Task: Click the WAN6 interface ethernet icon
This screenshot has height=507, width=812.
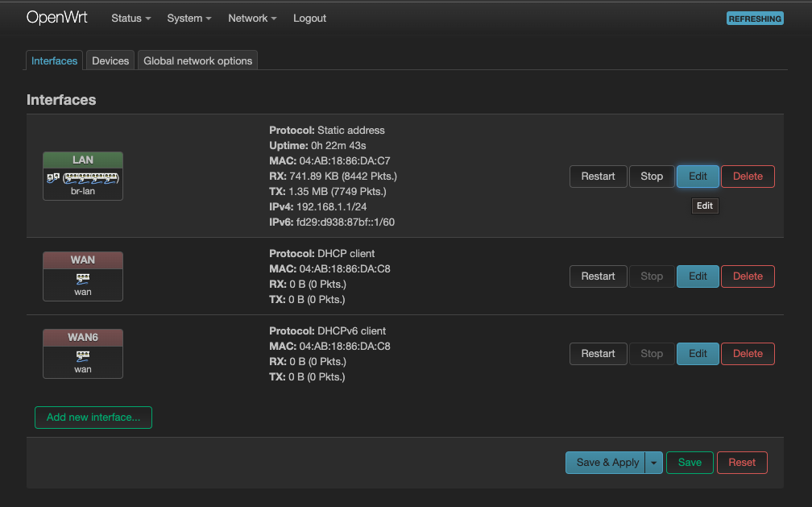Action: click(83, 355)
